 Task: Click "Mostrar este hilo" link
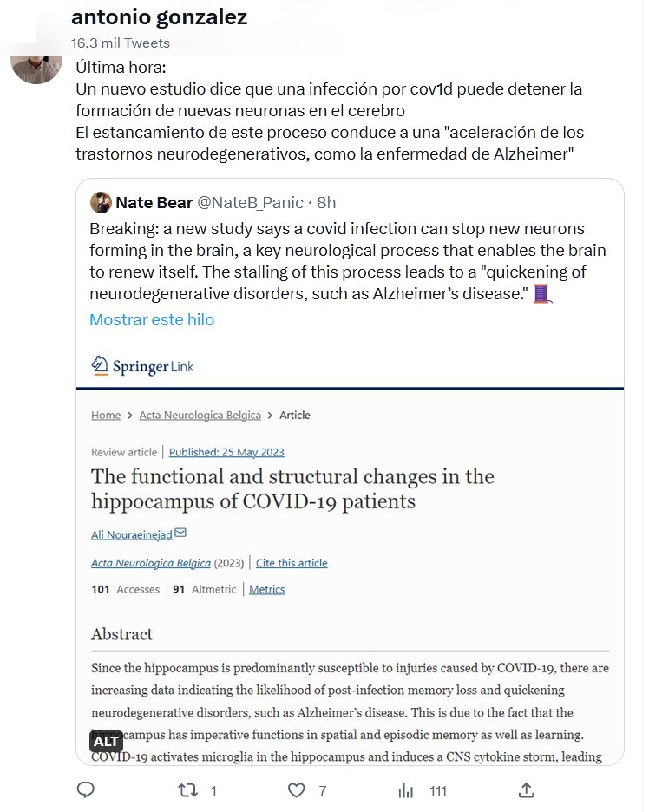pos(152,319)
